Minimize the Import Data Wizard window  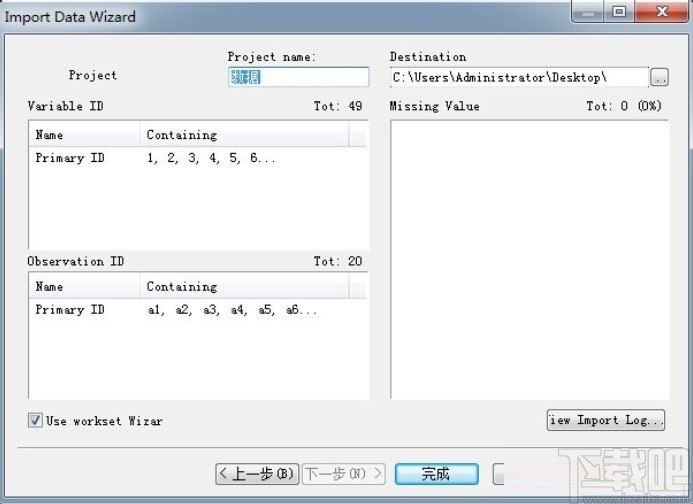(588, 11)
